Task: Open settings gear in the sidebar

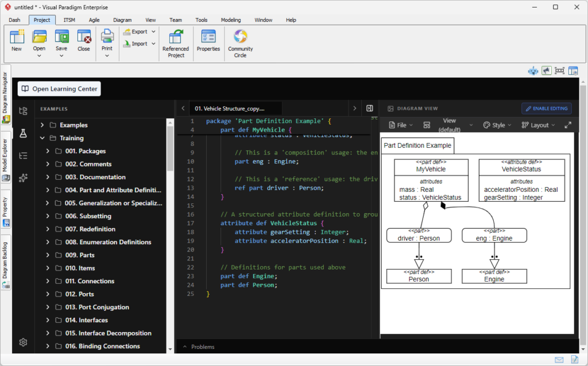Action: tap(23, 342)
